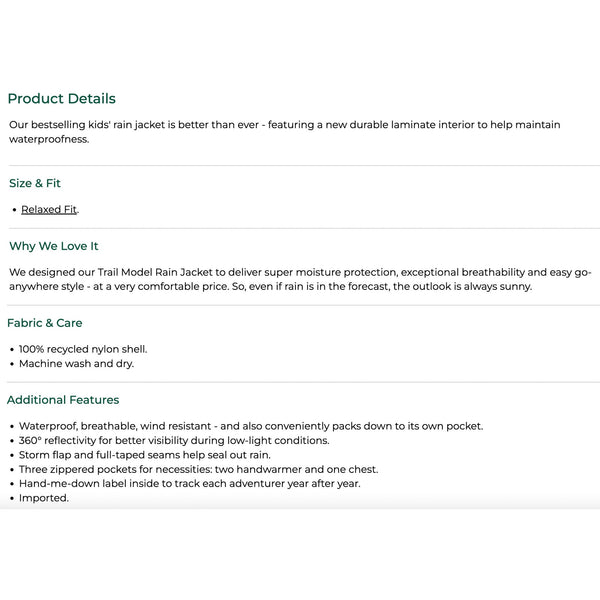Click the Waterproof, breathable, wind resistant bullet

click(x=250, y=426)
